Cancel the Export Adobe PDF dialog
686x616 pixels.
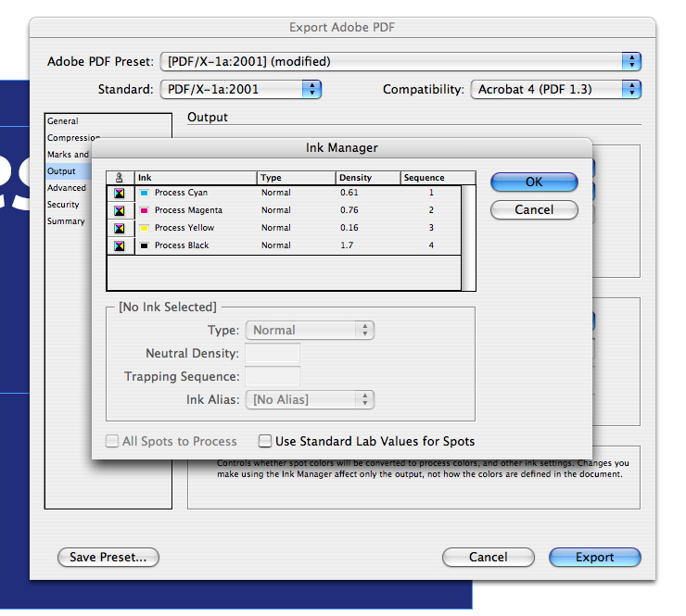tap(489, 557)
